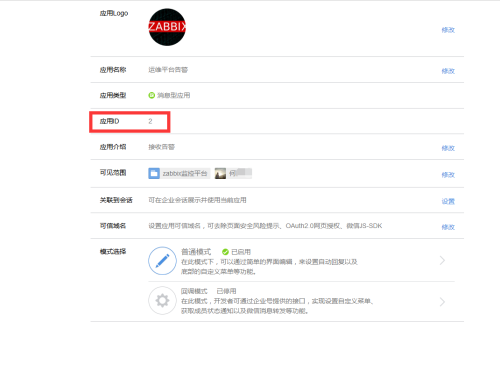Click the 模式选择 field label
The image size is (500, 365).
click(113, 251)
